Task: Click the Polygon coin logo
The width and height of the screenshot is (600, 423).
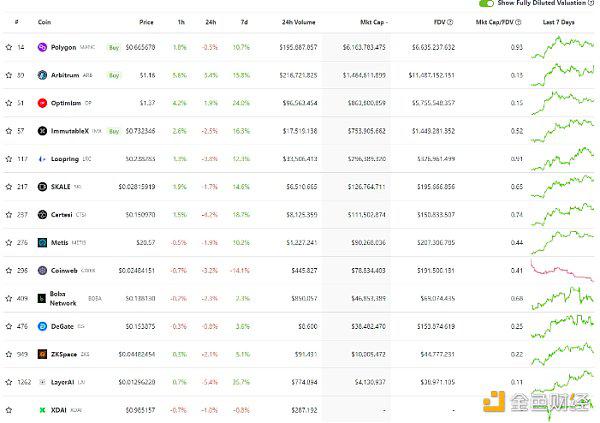Action: point(42,47)
